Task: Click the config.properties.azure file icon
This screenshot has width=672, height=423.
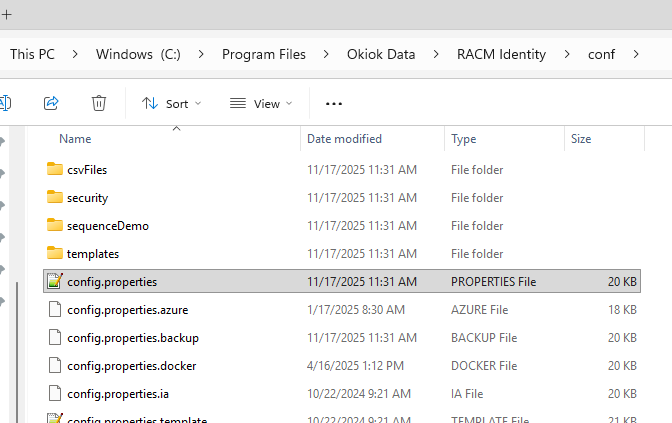Action: [x=55, y=310]
